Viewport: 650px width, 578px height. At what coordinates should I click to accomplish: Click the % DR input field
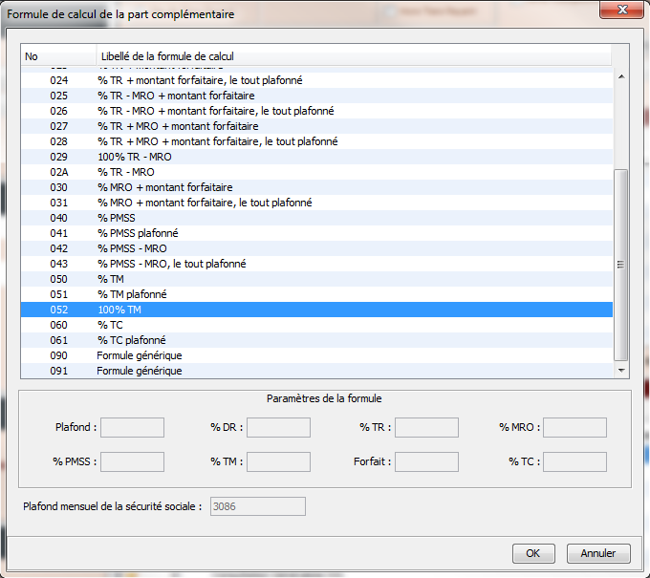pyautogui.click(x=279, y=428)
